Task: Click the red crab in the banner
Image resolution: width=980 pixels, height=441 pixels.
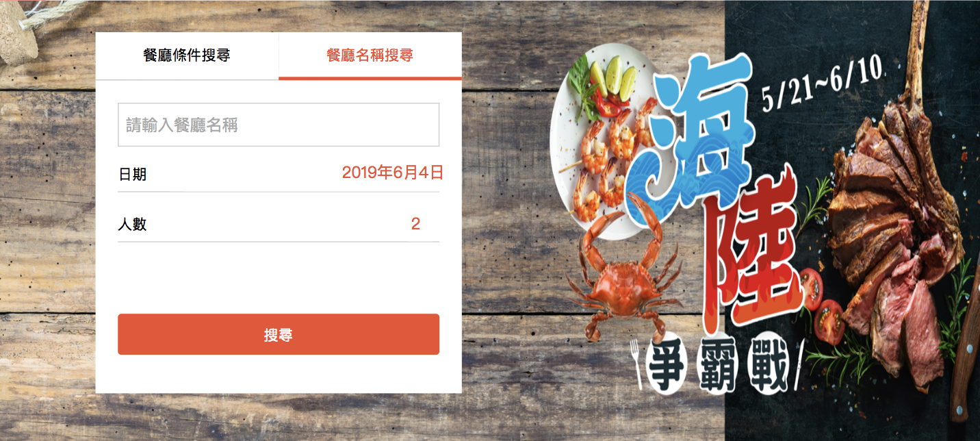Action: click(x=619, y=274)
